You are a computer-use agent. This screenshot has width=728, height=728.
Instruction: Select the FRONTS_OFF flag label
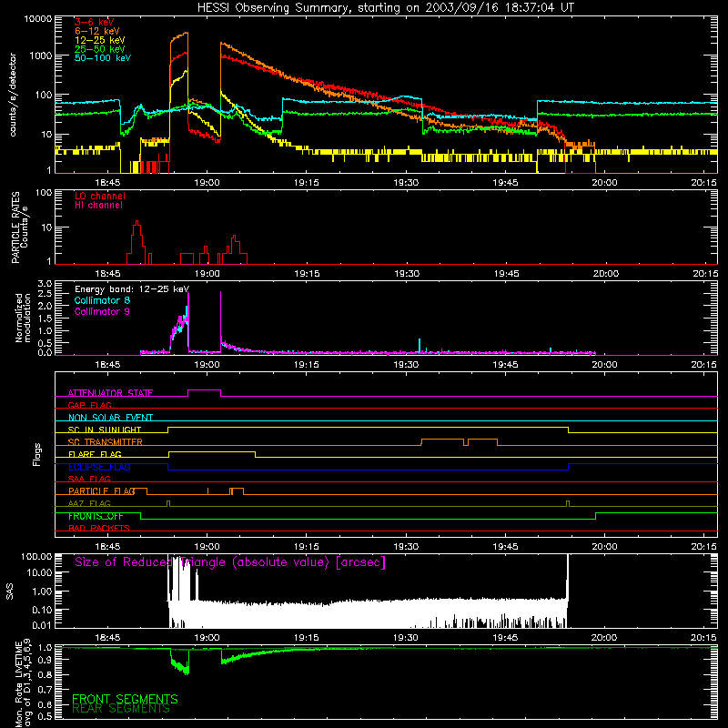coord(96,516)
